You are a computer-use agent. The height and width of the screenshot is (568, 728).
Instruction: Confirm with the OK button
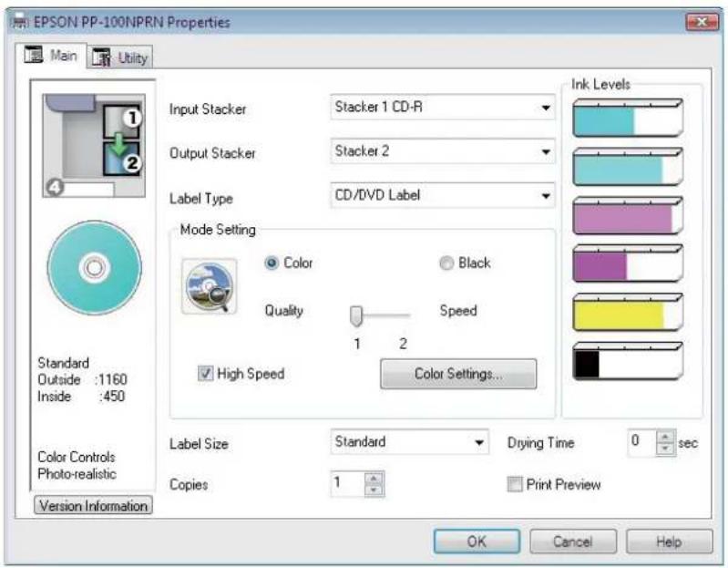pyautogui.click(x=477, y=542)
